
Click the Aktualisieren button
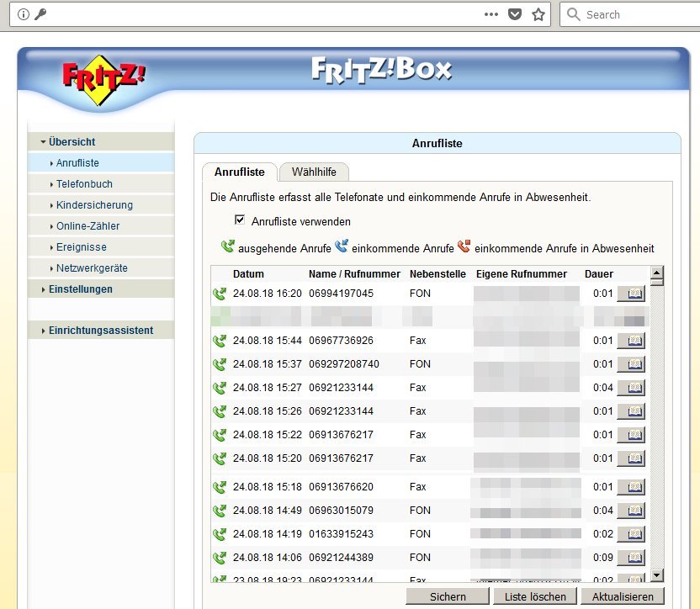point(623,597)
